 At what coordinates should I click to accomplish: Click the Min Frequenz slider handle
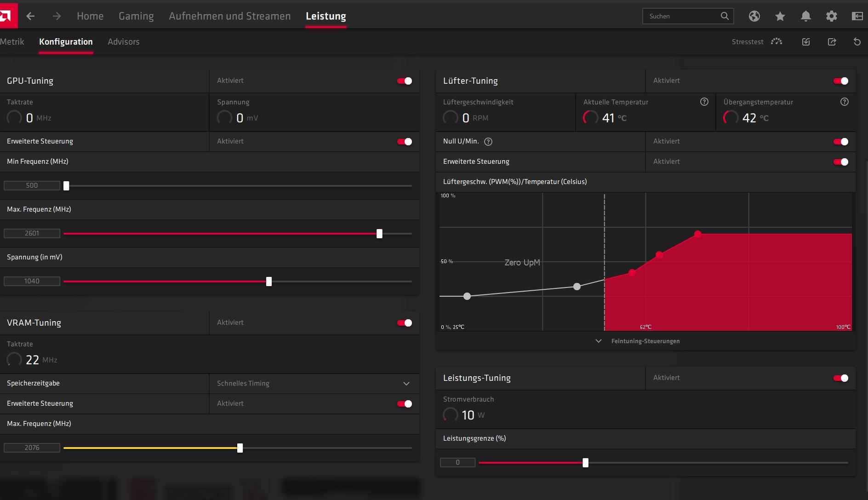pos(66,186)
